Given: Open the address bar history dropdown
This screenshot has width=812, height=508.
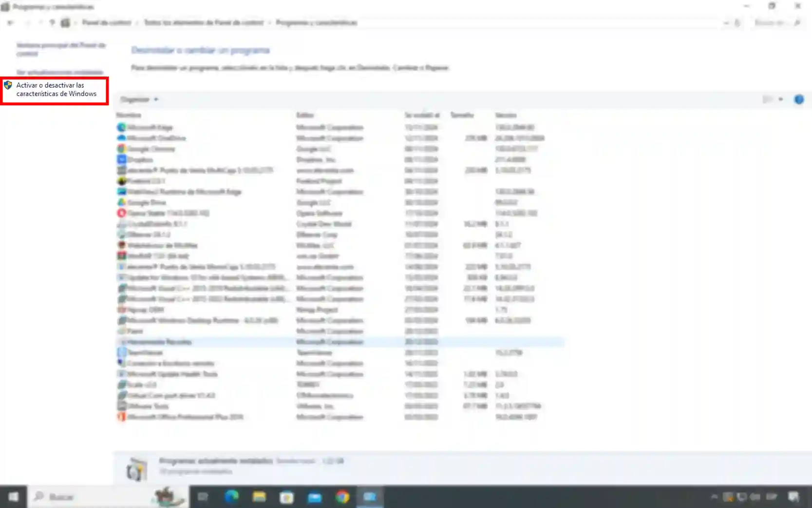Looking at the screenshot, I should click(x=726, y=23).
